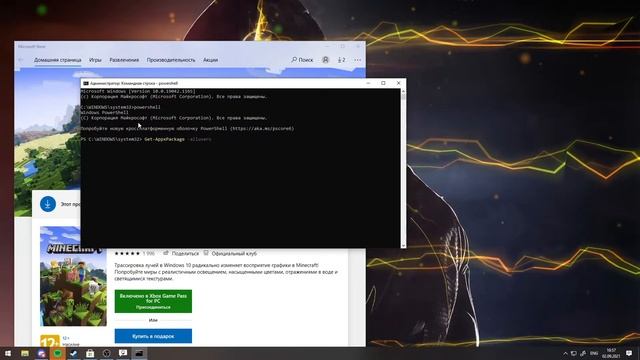The image size is (640, 360).
Task: Click the Minecraft cover art thumbnail
Action: (73, 276)
